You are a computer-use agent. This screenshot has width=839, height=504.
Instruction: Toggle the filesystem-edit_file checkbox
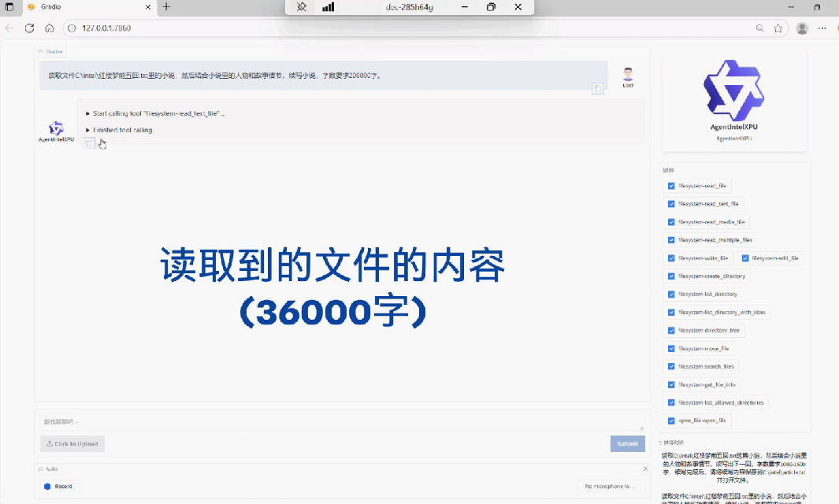click(x=745, y=258)
